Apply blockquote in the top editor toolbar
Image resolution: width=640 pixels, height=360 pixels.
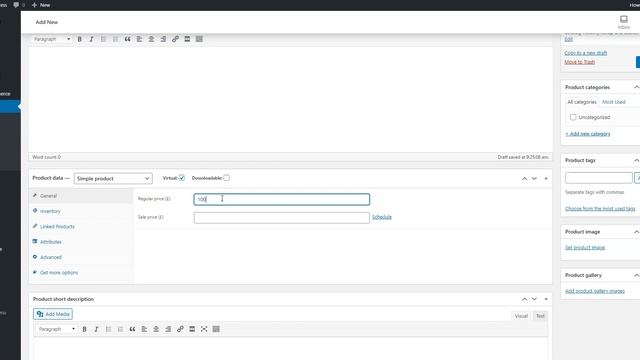[x=127, y=39]
